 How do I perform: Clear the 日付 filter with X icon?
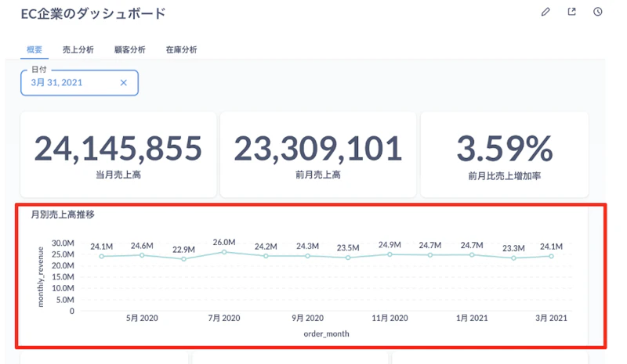point(123,82)
